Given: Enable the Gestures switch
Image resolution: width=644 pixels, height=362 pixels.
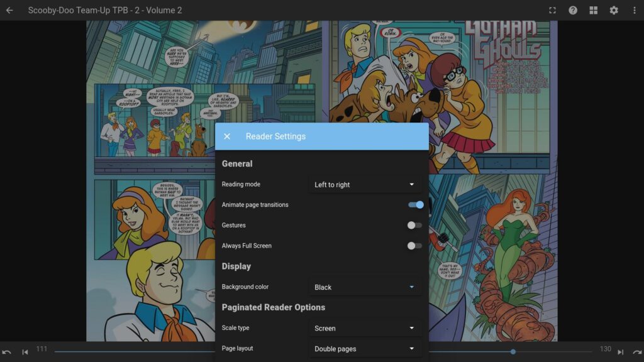Looking at the screenshot, I should click(414, 226).
